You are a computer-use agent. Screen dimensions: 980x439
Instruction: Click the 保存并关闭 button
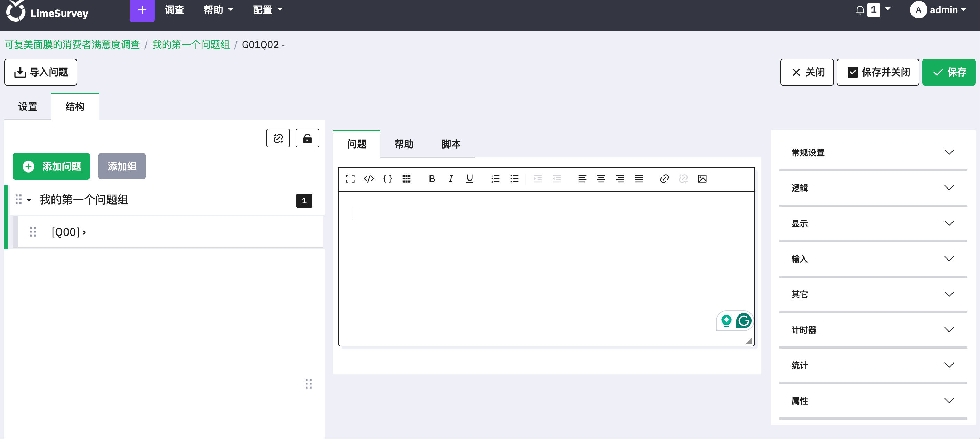click(878, 72)
